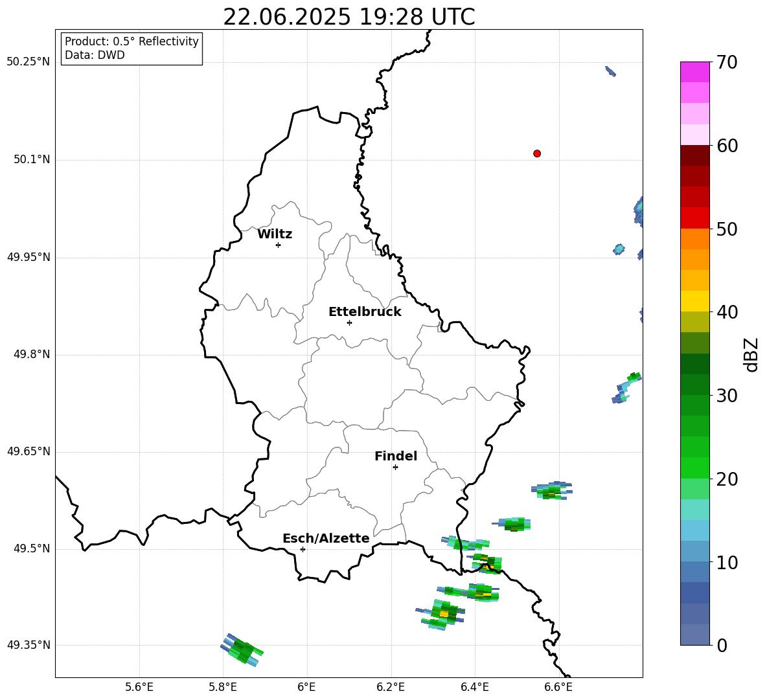767x700 pixels.
Task: Click the Esch/Alzette station cross marker
Action: click(303, 549)
